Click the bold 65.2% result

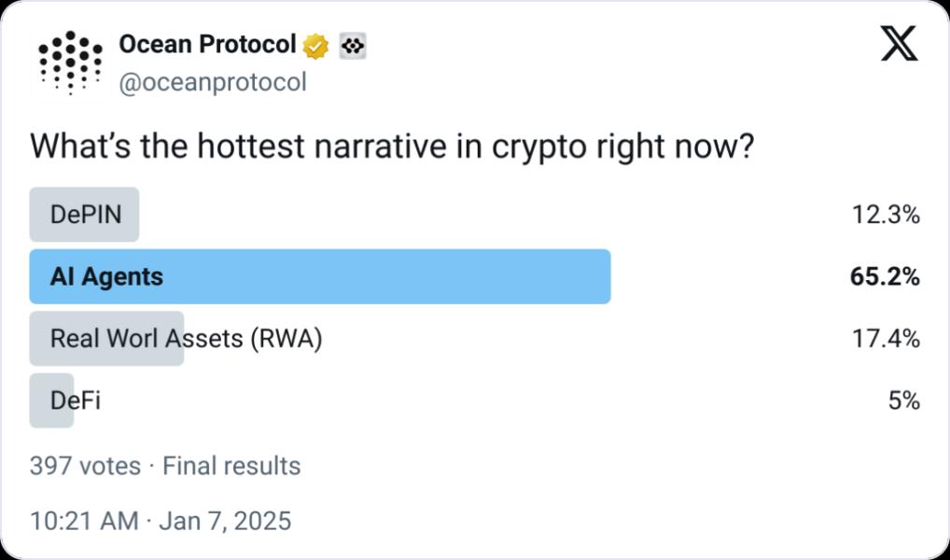886,276
